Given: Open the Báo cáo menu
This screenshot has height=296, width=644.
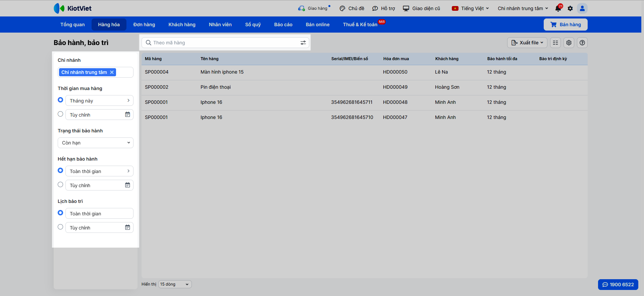Looking at the screenshot, I should pos(283,25).
